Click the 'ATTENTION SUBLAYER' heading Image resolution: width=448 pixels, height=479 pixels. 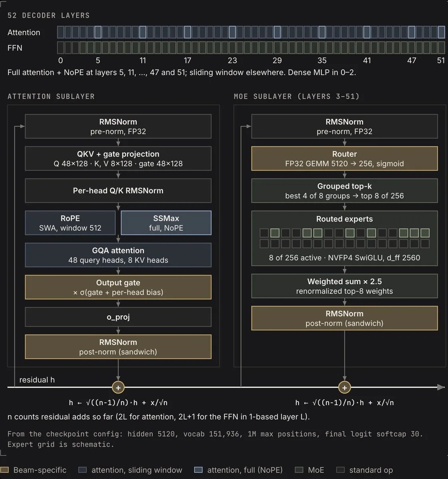[x=51, y=97]
